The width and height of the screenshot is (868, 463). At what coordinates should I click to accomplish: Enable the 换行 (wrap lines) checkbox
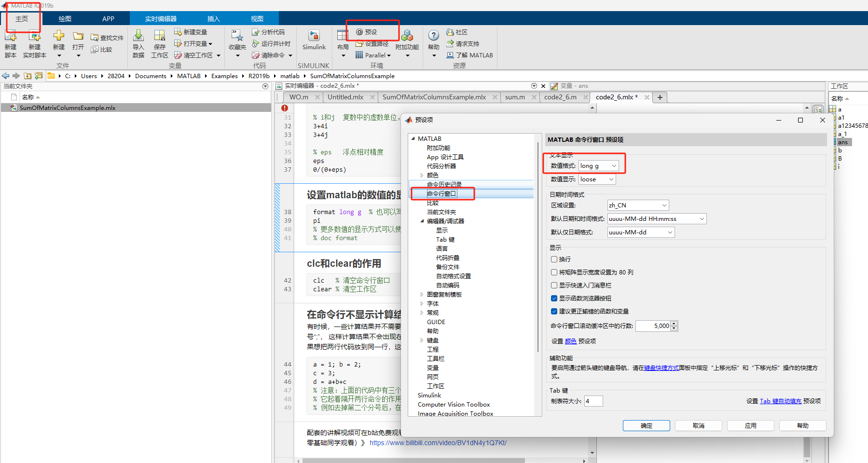pos(554,259)
